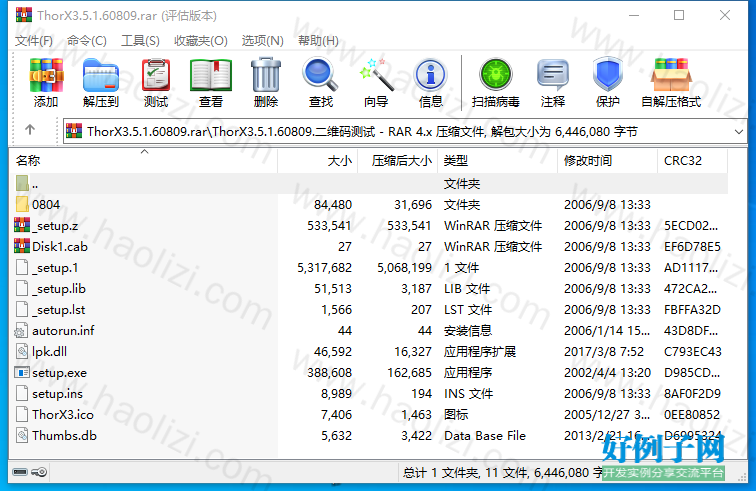Click type cell '应用程序扩展'
The height and width of the screenshot is (491, 756).
pyautogui.click(x=480, y=352)
